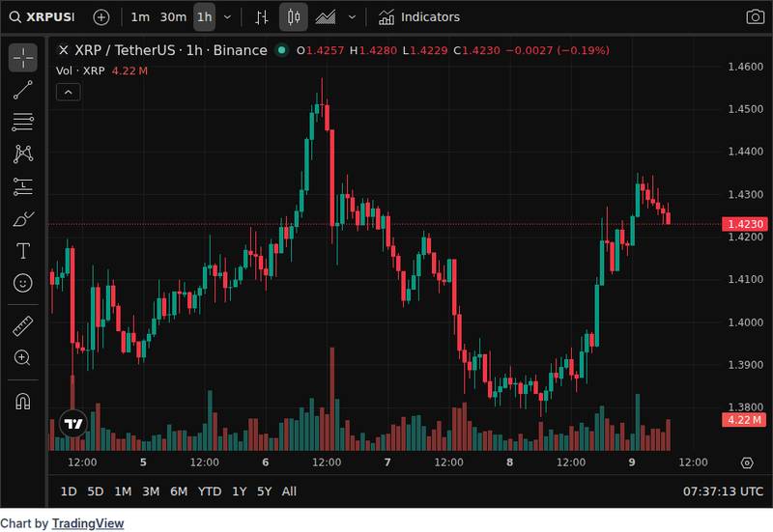773x532 pixels.
Task: Switch to bars chart style
Action: coord(262,17)
